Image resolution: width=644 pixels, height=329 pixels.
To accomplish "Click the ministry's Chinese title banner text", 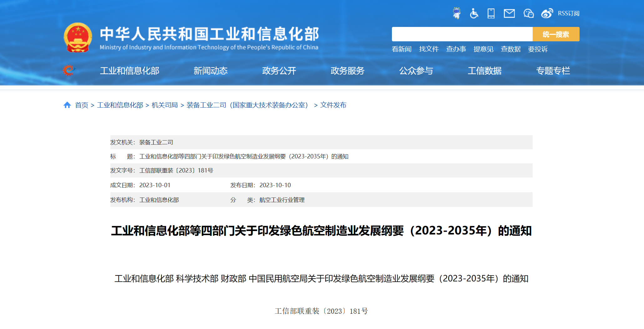I will pos(209,34).
